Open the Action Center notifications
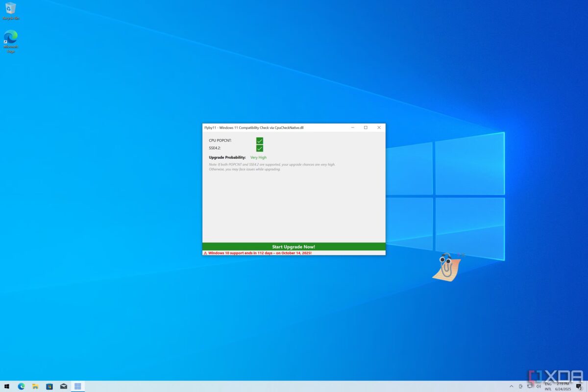588x392 pixels. [579, 387]
